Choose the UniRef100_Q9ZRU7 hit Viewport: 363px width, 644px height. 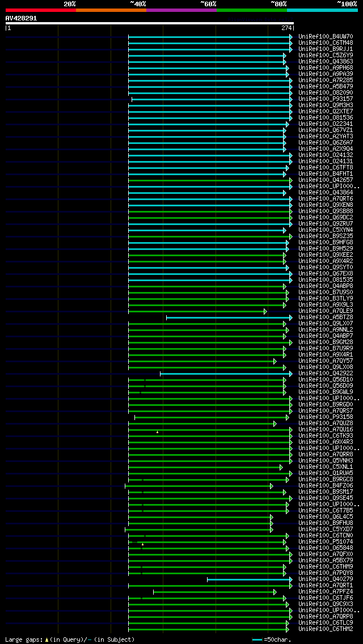coord(326,224)
